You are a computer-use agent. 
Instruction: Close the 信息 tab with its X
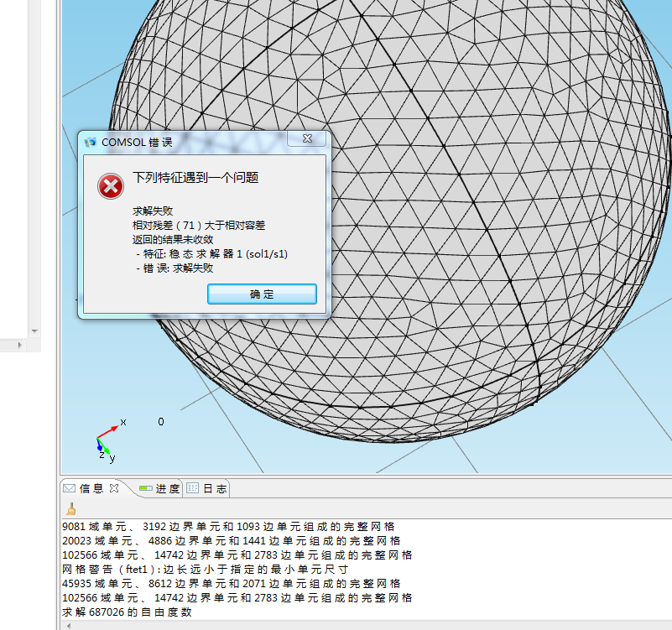(114, 488)
